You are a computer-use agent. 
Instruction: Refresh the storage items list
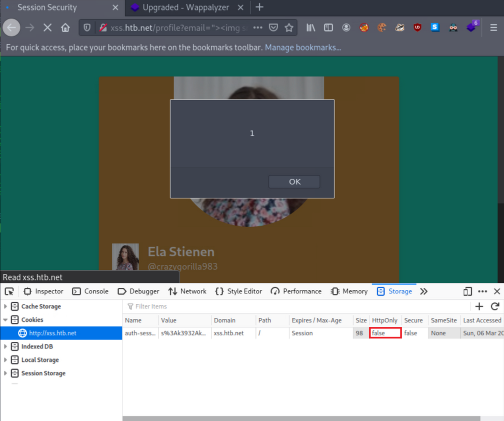[494, 306]
